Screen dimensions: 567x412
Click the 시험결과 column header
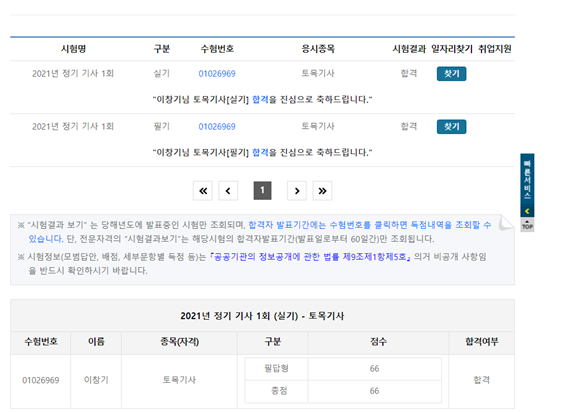409,49
